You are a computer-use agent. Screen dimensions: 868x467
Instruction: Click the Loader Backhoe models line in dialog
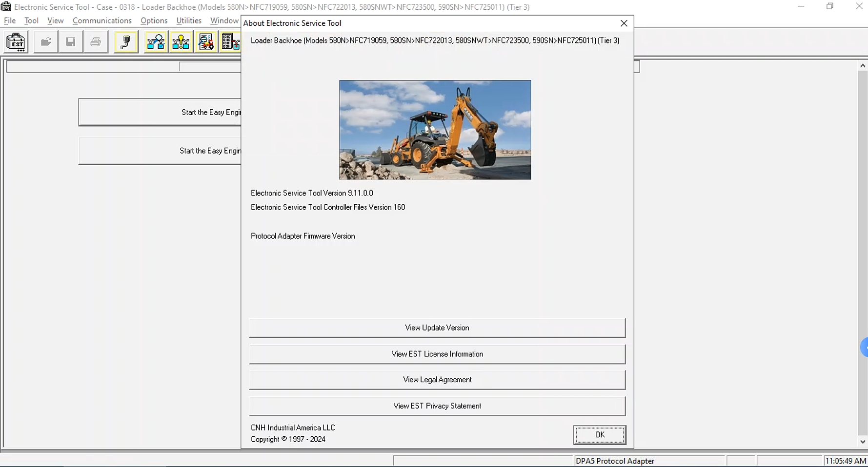pyautogui.click(x=435, y=41)
